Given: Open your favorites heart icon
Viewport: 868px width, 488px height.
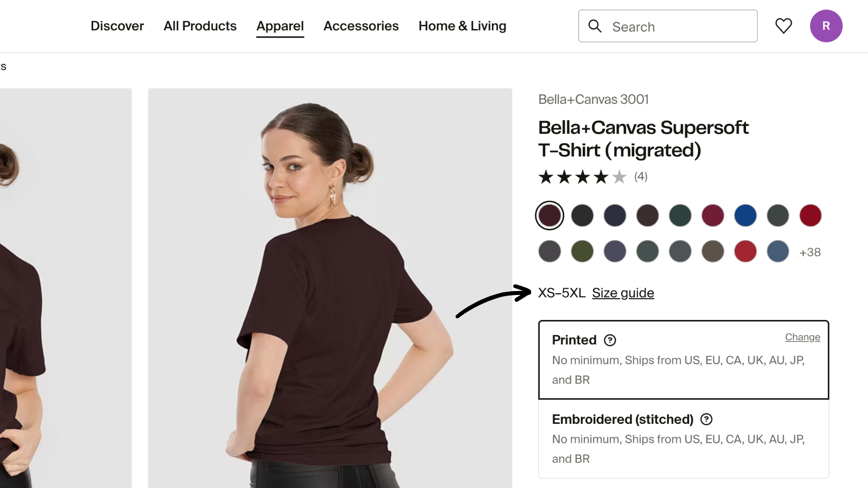Looking at the screenshot, I should pos(783,26).
